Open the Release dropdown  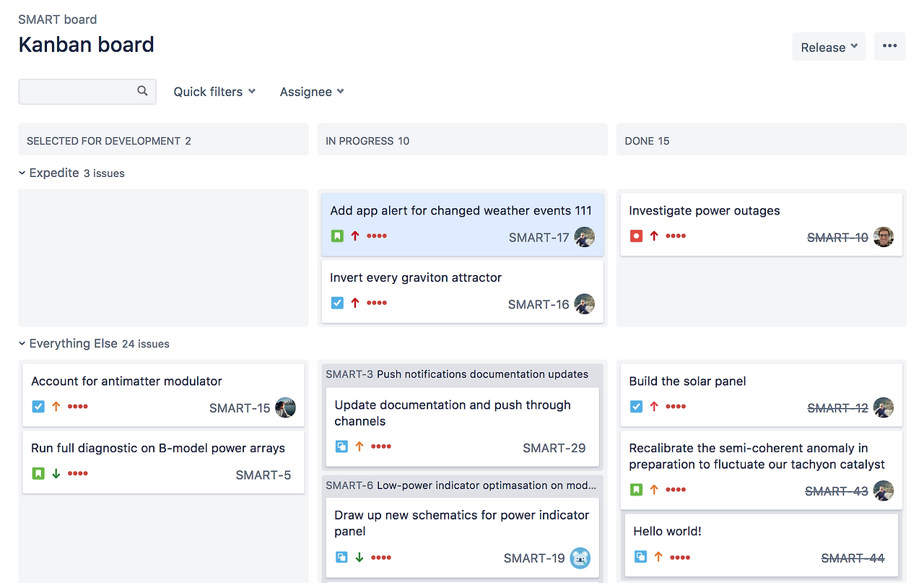pyautogui.click(x=828, y=46)
